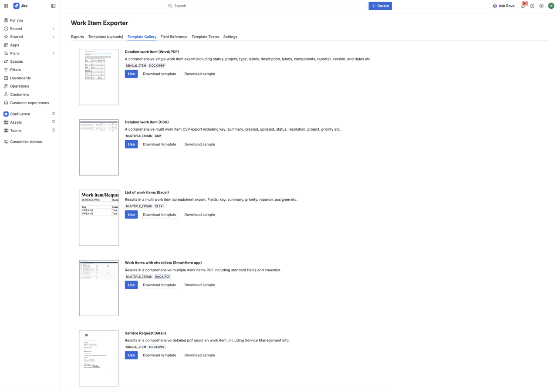Click Customize sidebar

pos(26,142)
